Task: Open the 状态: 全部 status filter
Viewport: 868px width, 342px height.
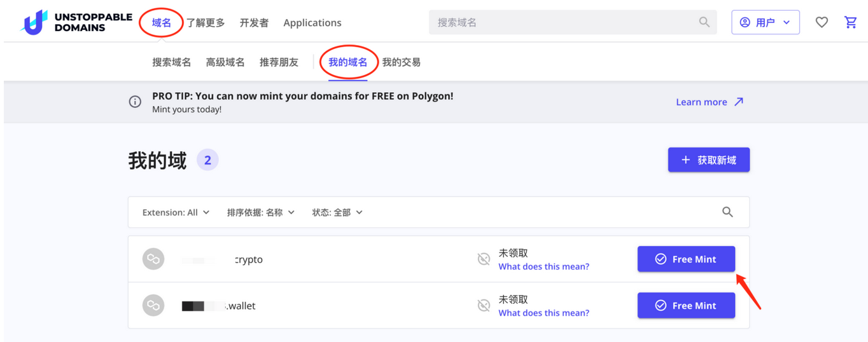Action: coord(337,212)
